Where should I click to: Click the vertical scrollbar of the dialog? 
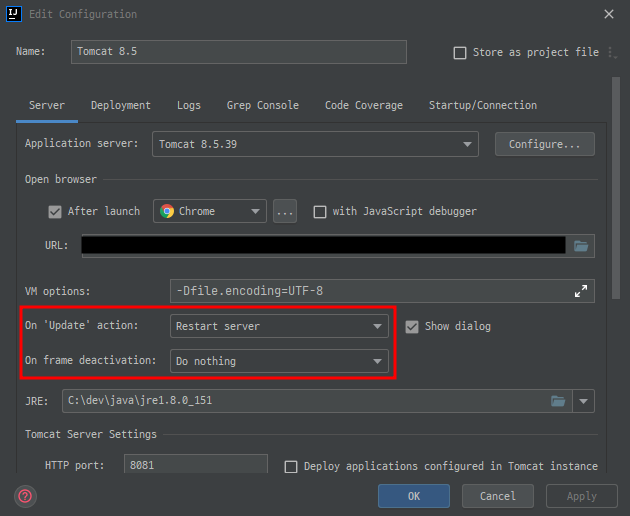pyautogui.click(x=616, y=188)
